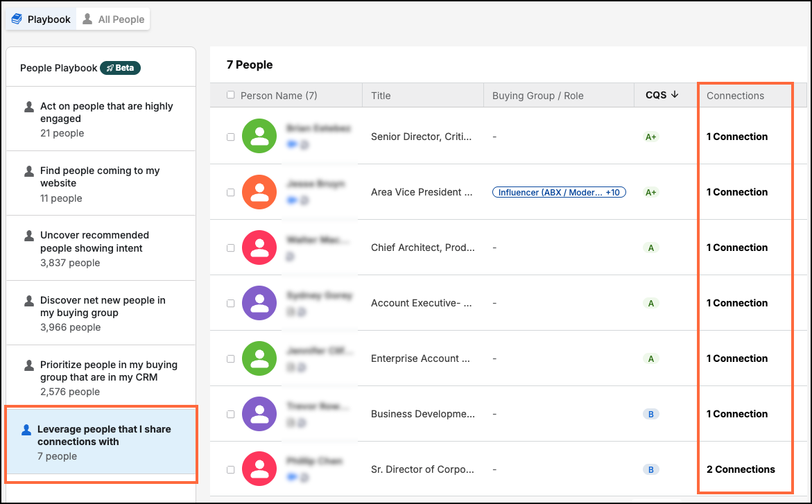Click B score badge in Business Development row

[650, 414]
